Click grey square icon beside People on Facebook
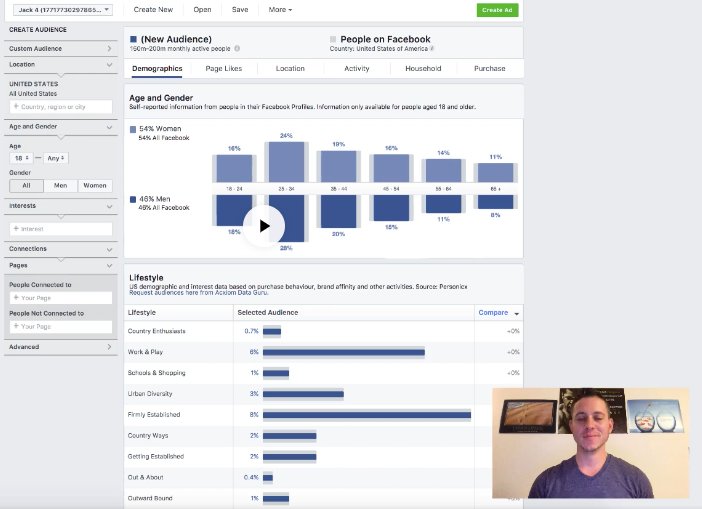702x509 pixels. (333, 39)
